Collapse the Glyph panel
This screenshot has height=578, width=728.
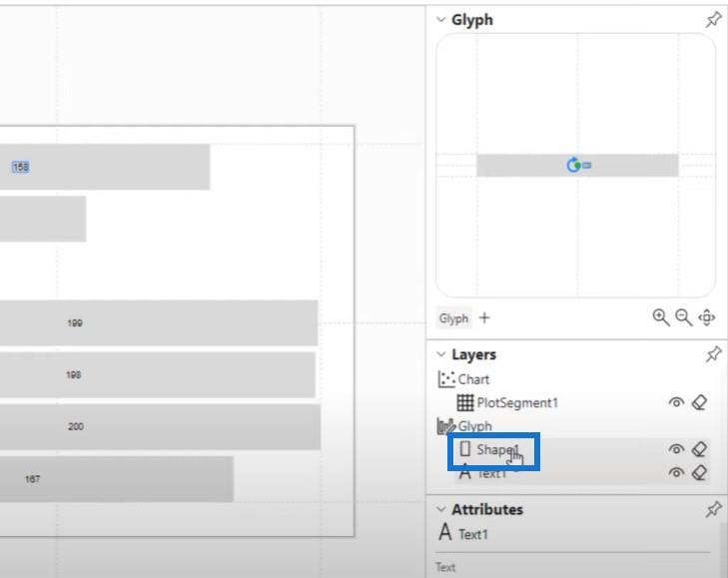pyautogui.click(x=441, y=20)
